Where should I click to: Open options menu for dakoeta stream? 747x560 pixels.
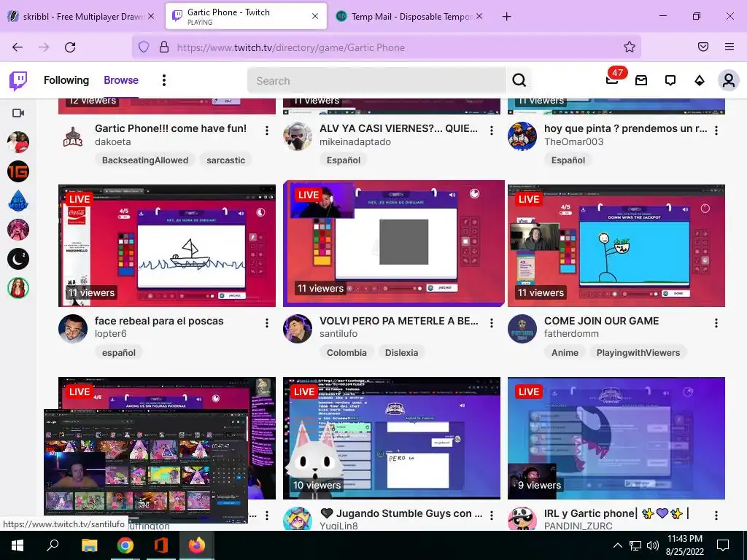[267, 131]
